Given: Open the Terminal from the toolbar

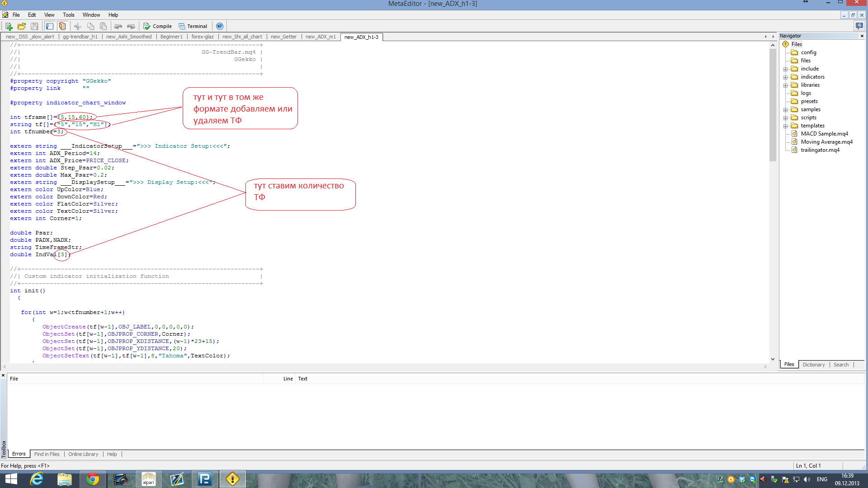Looking at the screenshot, I should [193, 26].
